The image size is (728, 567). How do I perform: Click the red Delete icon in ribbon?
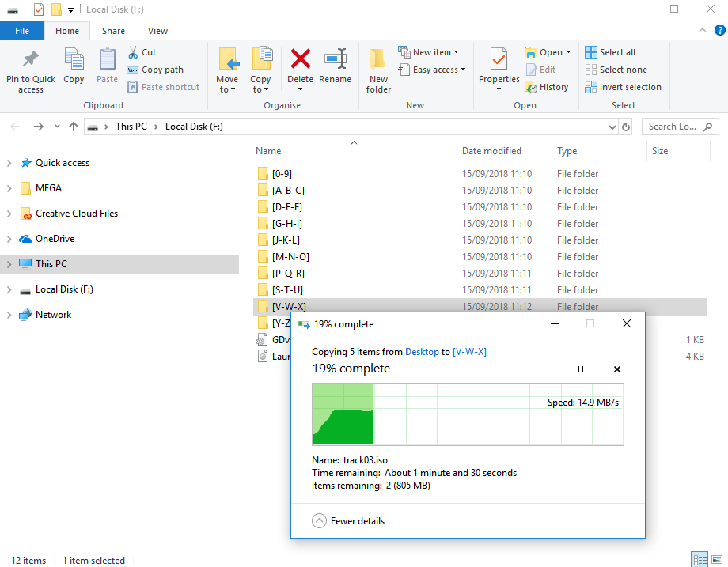[x=300, y=60]
